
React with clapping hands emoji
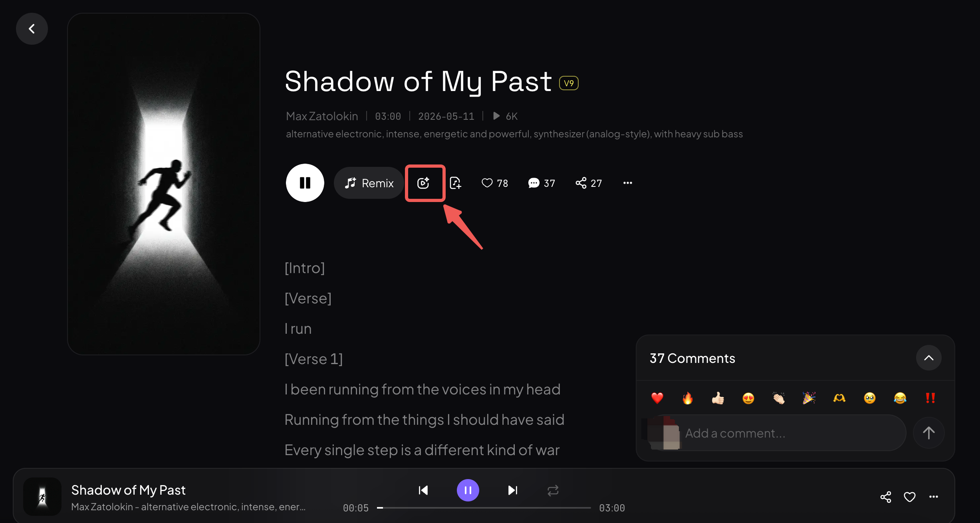point(779,398)
